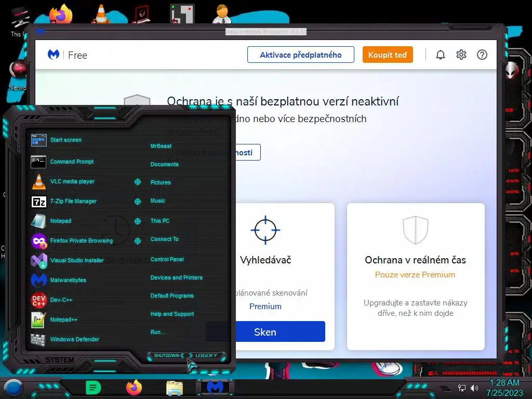Click Premium link under scheduled scanning
Screen dimensions: 532x399
(265, 307)
